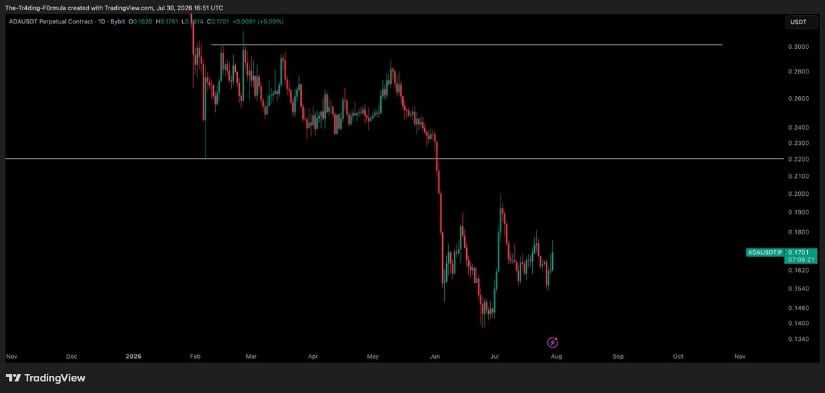Click the Jun label on time axis
Image resolution: width=825 pixels, height=393 pixels.
[x=435, y=356]
